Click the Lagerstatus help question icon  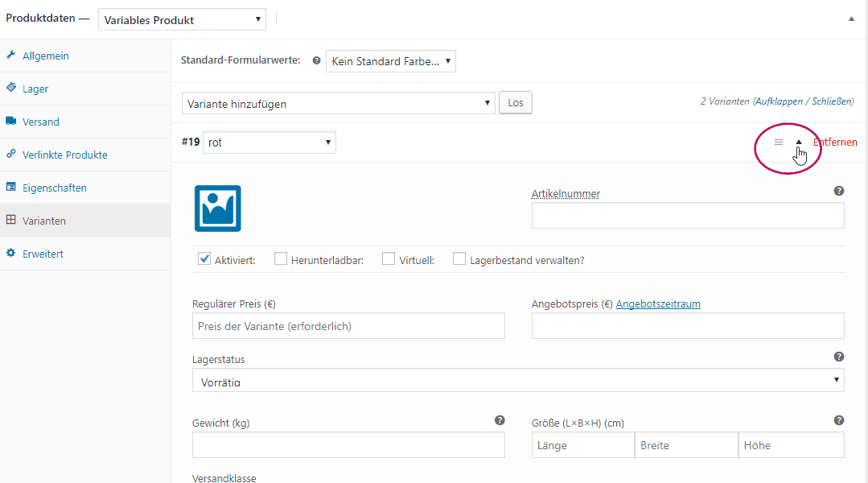click(839, 357)
